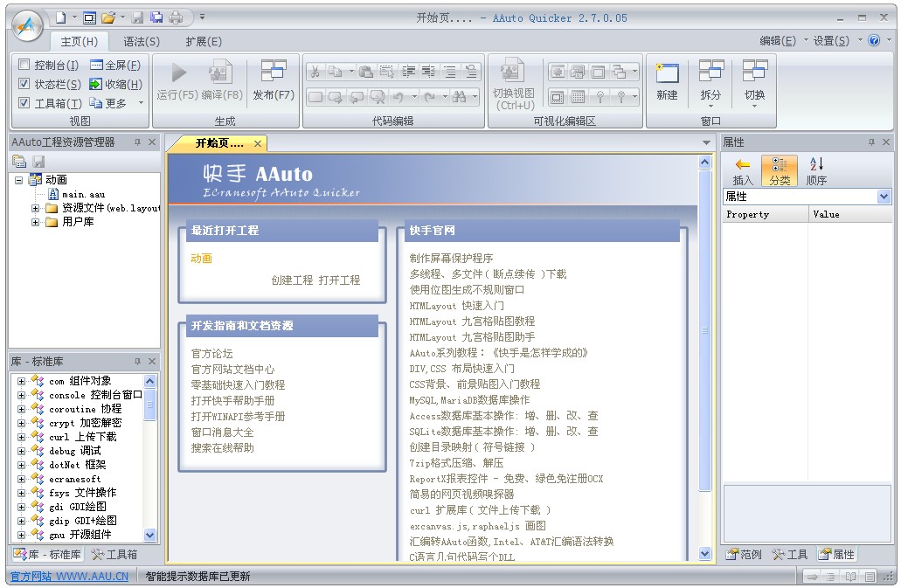The image size is (901, 588).
Task: Open the 制作屏幕保护程序 link
Action: 451,259
